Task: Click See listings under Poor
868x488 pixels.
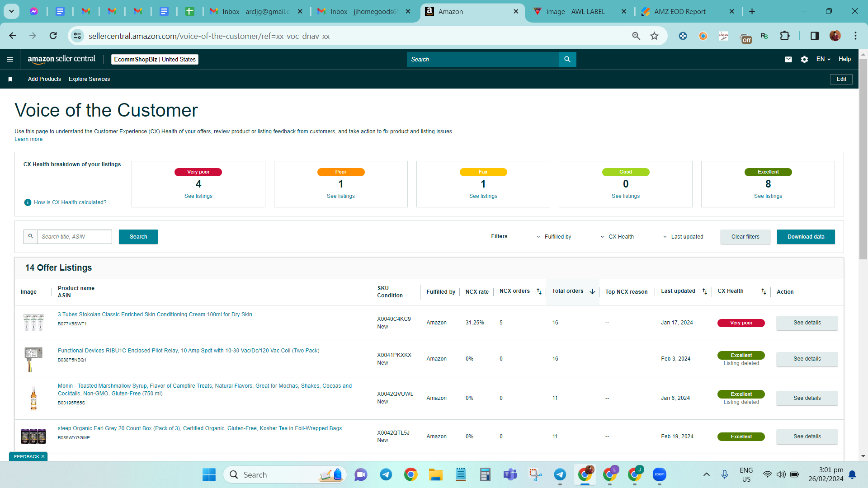Action: (341, 196)
